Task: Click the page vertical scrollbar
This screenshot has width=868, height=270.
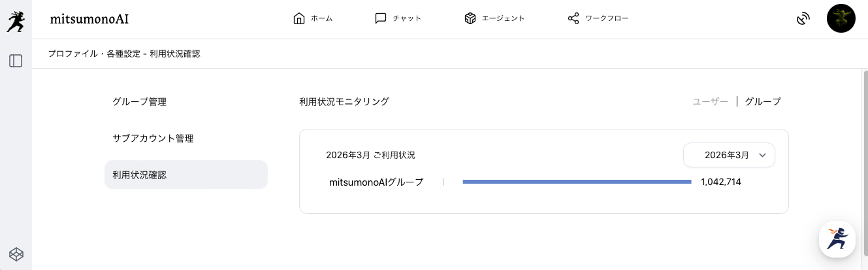Action: point(865,163)
